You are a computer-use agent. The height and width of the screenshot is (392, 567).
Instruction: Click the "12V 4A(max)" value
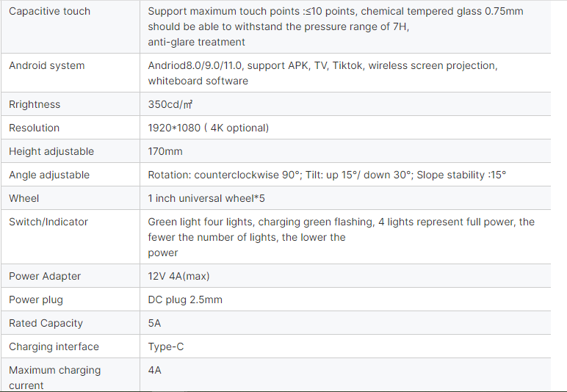pyautogui.click(x=180, y=277)
